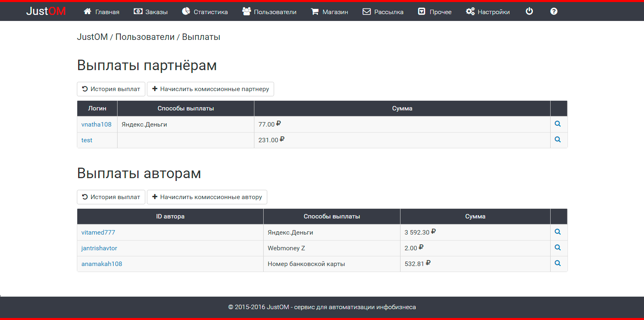Open details magnifier for anamakah108
644x320 pixels.
[557, 264]
